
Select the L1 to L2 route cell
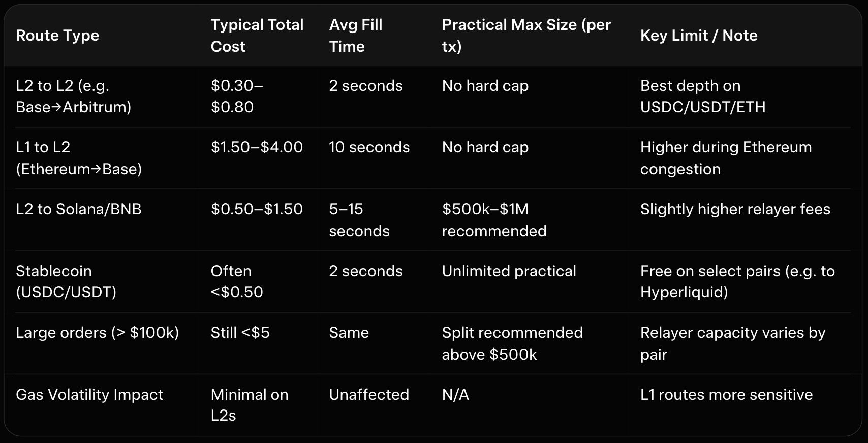click(x=78, y=158)
